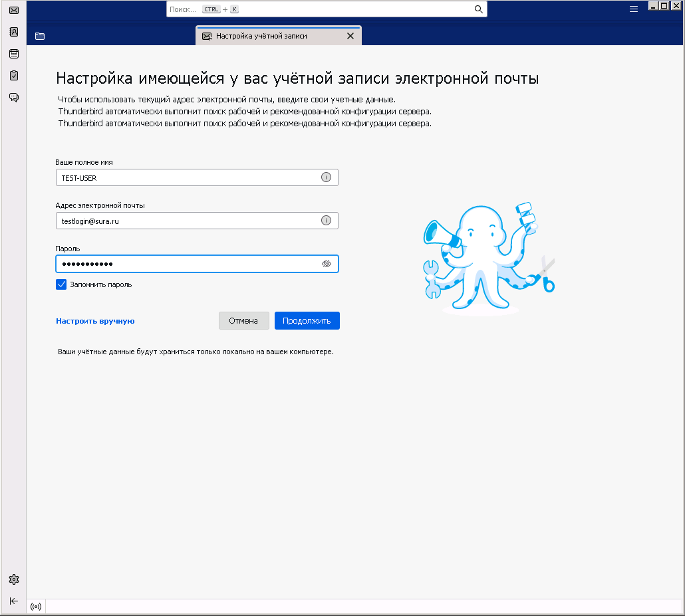Open the Address Book icon
This screenshot has width=685, height=616.
click(x=13, y=32)
